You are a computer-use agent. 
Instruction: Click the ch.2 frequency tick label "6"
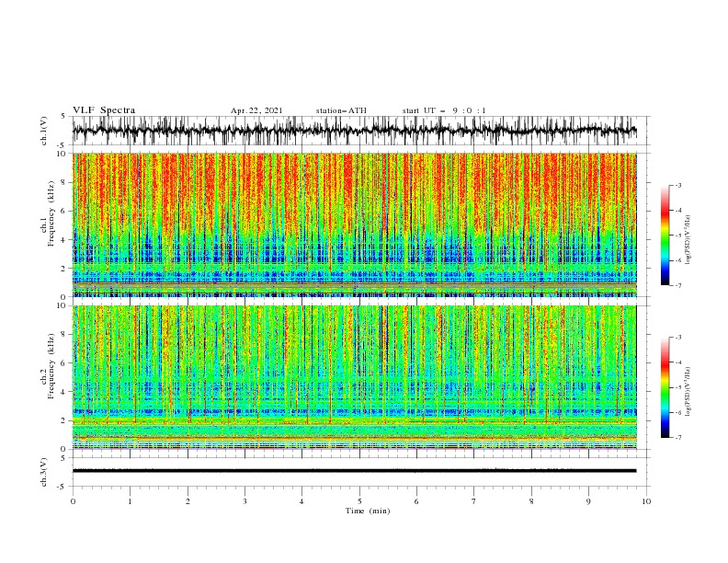pyautogui.click(x=63, y=363)
